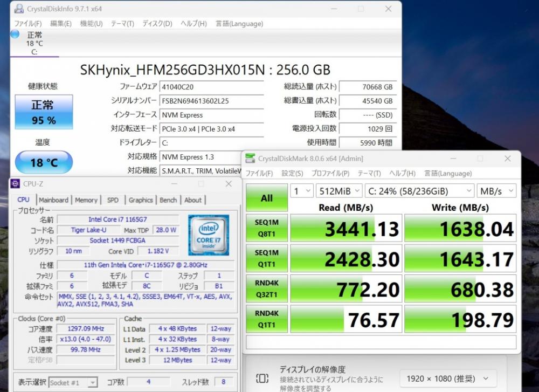The width and height of the screenshot is (539, 392).
Task: Close the CPU-Z window
Action: click(229, 184)
